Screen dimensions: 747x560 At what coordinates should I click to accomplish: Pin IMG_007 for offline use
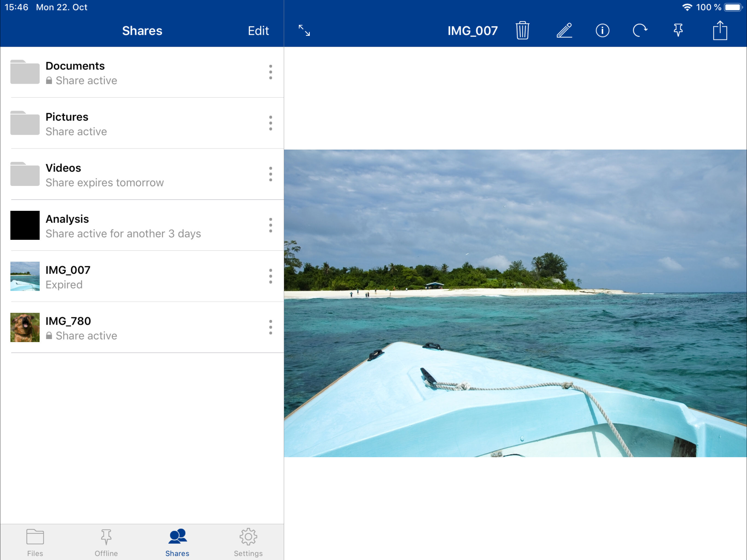[x=678, y=31]
